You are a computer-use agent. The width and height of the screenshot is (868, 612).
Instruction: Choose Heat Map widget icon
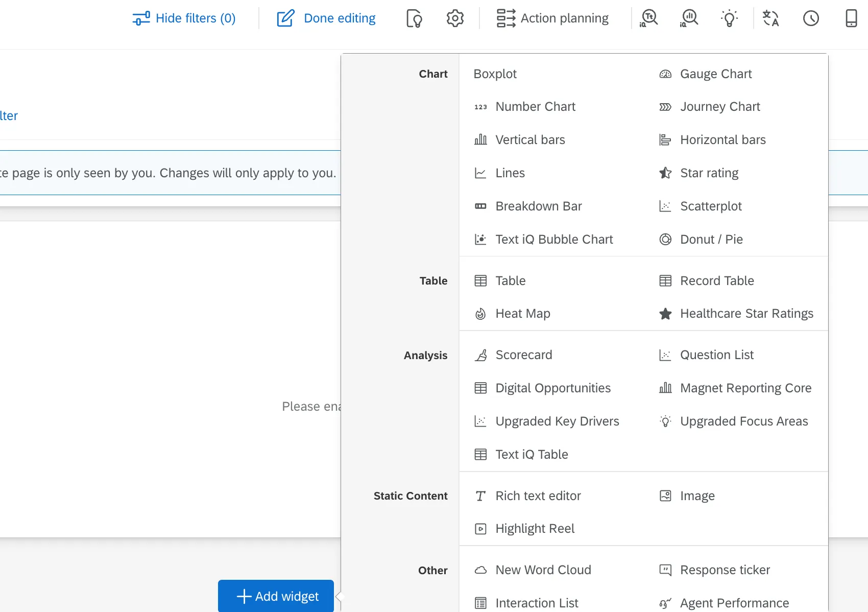point(480,314)
